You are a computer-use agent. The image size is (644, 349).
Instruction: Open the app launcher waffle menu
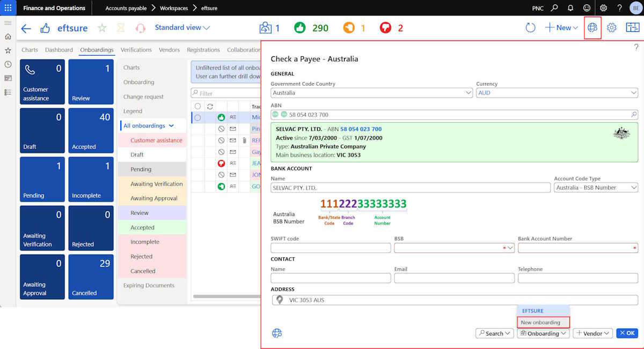[8, 8]
